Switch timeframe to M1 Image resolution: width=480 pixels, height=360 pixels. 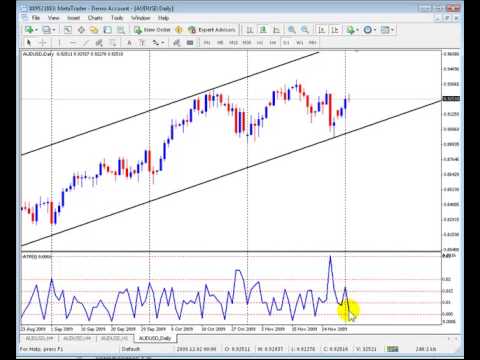207,43
